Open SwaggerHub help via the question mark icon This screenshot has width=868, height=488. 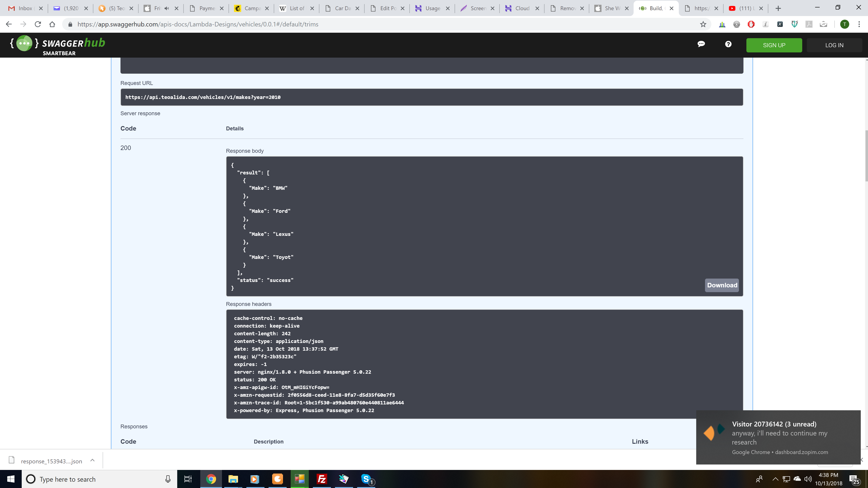pyautogui.click(x=729, y=44)
